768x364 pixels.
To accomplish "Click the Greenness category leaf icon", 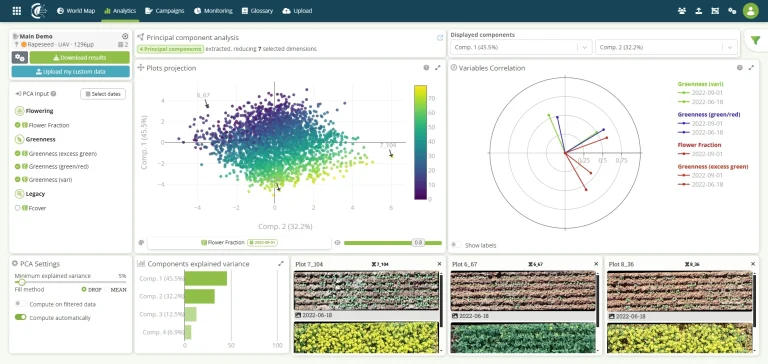I will (19, 139).
